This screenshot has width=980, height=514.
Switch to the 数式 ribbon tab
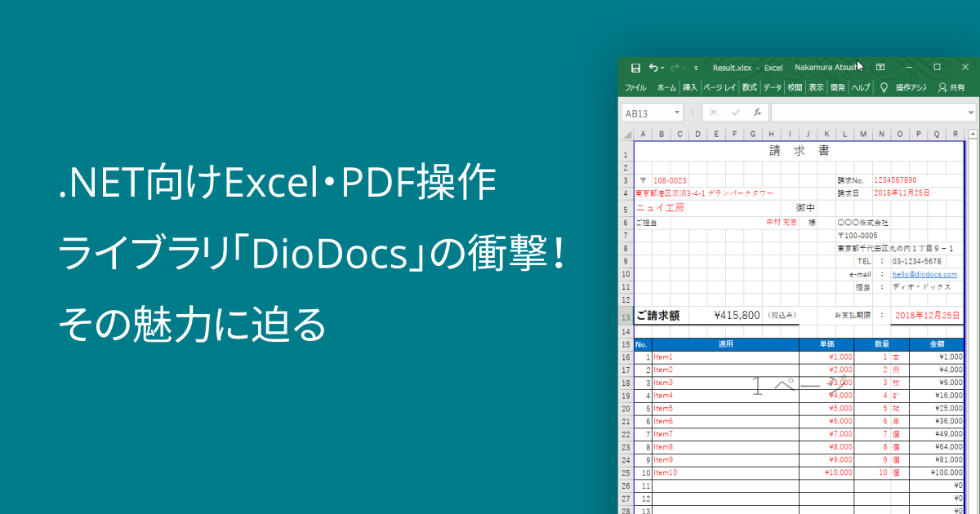(x=750, y=87)
